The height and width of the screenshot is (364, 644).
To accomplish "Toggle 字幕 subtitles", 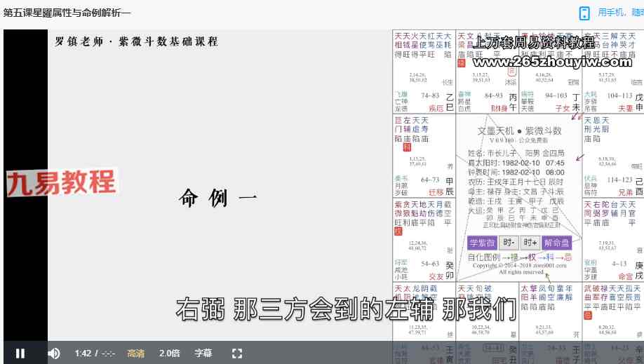I will coord(203,353).
